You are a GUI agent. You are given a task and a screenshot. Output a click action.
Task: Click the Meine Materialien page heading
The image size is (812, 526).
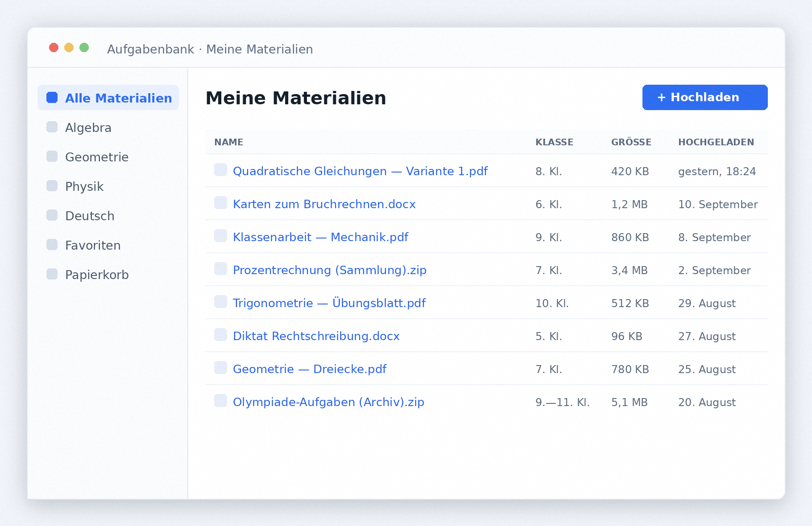click(296, 98)
